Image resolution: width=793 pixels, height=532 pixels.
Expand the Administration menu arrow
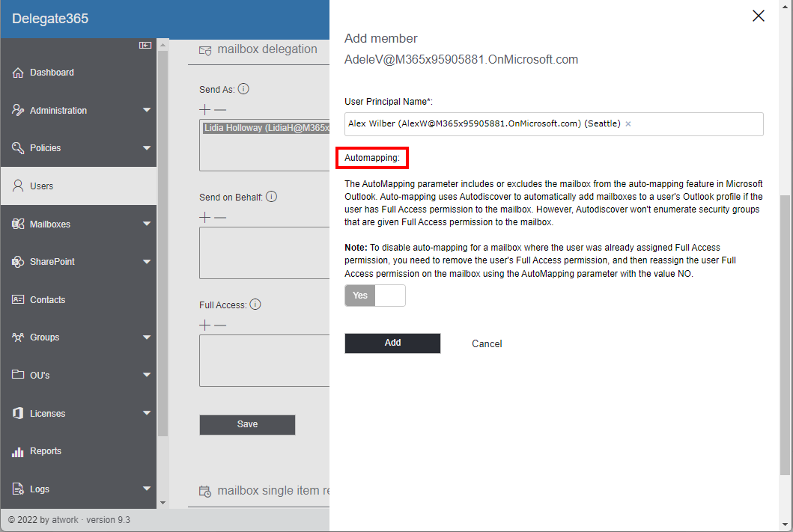(x=147, y=110)
